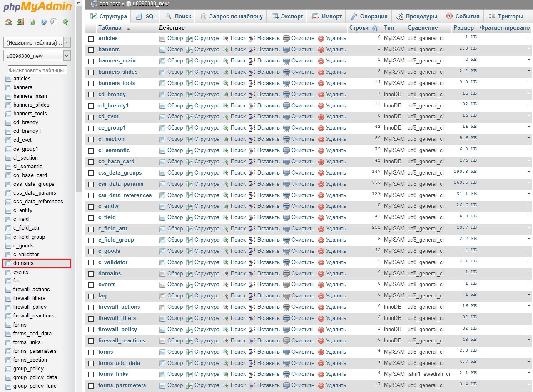
Task: Open the Недавние таблицы dropdown
Action: pos(37,42)
